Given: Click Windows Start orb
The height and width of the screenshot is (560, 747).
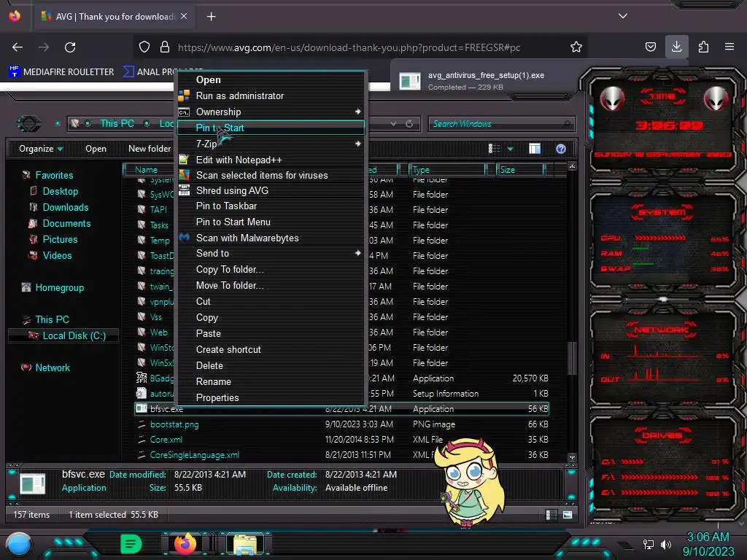Looking at the screenshot, I should [20, 544].
